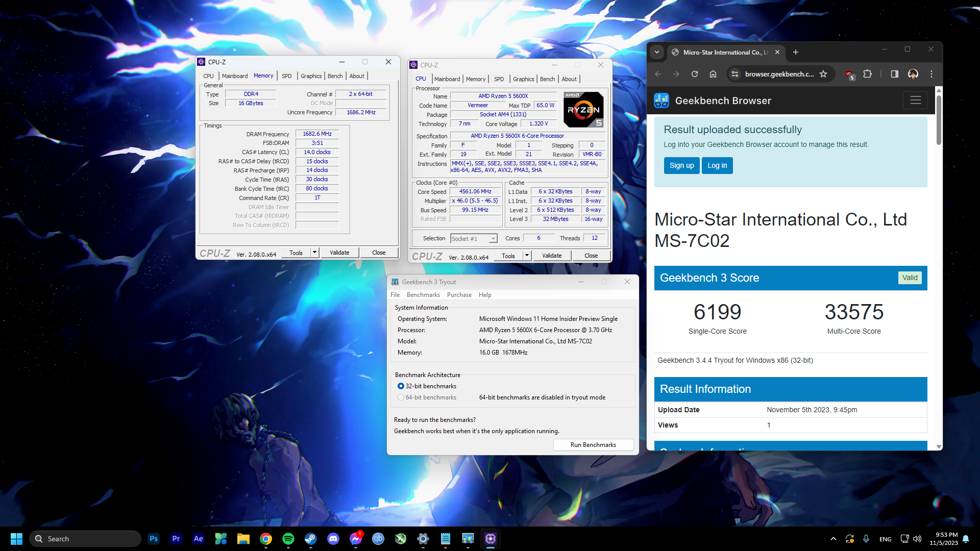
Task: Open Spotify from the taskbar
Action: point(288,539)
